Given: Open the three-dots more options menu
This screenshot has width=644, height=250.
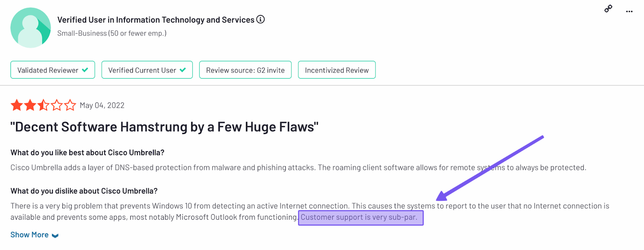Looking at the screenshot, I should (629, 12).
